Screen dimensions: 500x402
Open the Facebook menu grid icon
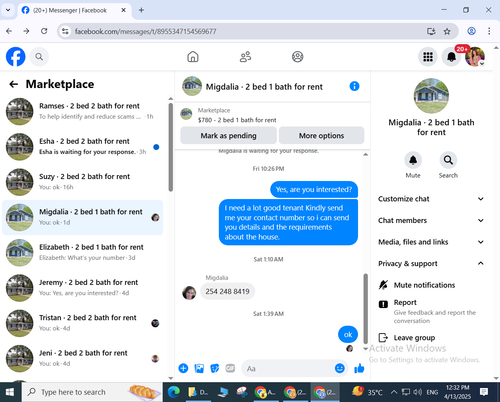point(428,57)
